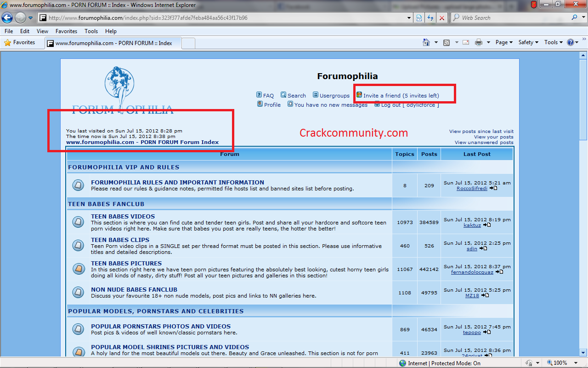Click the vertical scrollbar thumb
The height and width of the screenshot is (368, 588).
tap(583, 99)
